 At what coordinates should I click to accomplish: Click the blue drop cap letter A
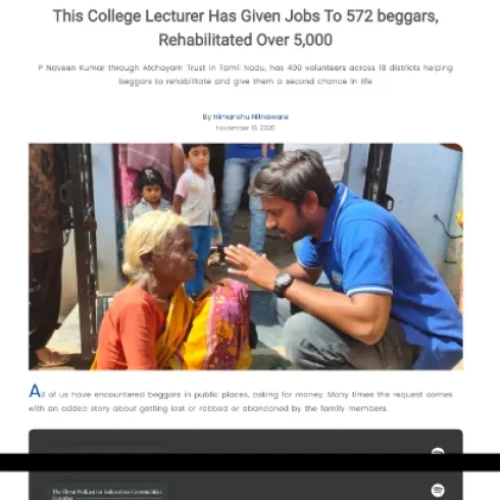tap(35, 391)
